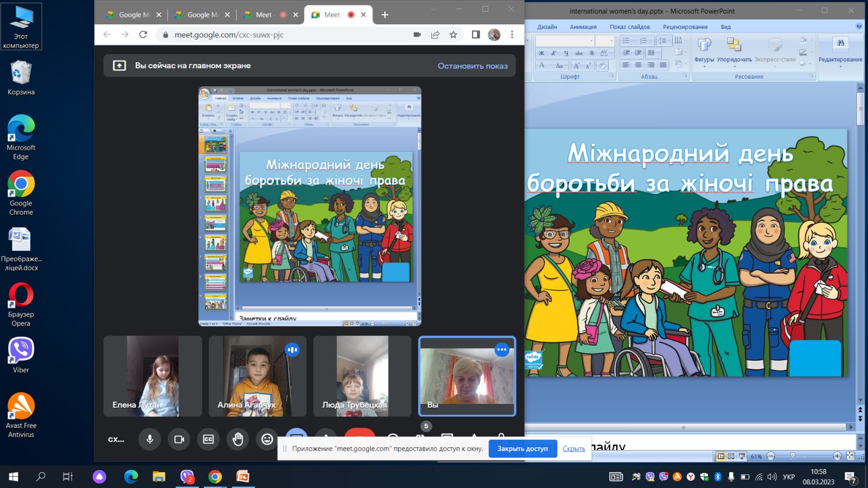
Task: Open character spacing (AV) dropdown
Action: [x=605, y=53]
